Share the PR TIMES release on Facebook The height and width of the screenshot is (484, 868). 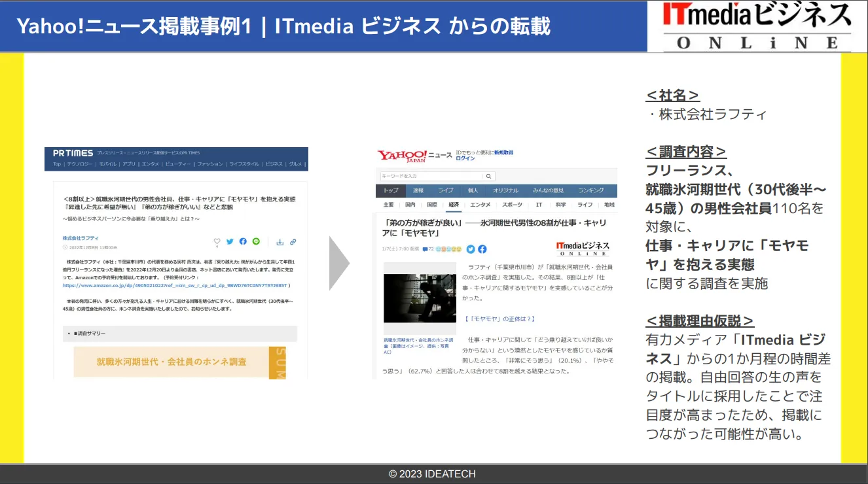point(243,241)
